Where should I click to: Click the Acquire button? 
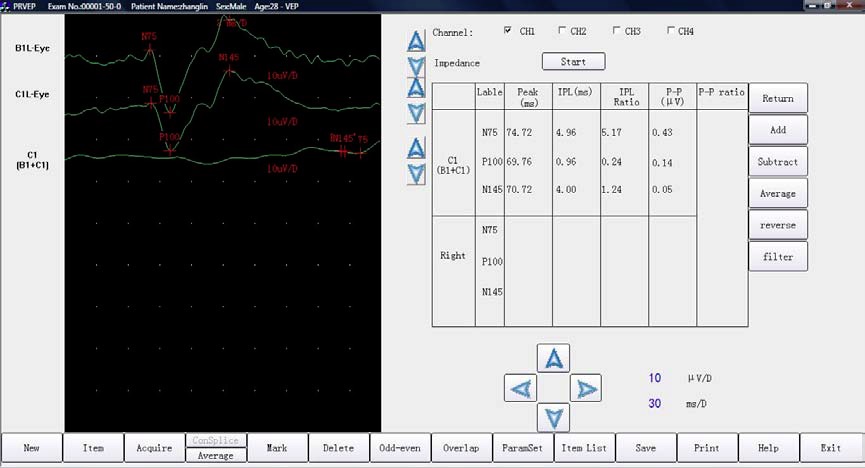click(154, 448)
